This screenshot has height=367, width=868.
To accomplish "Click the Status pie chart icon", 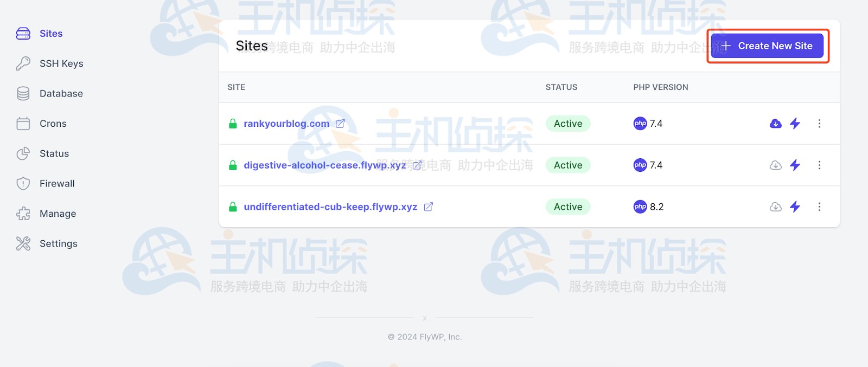I will coord(23,153).
